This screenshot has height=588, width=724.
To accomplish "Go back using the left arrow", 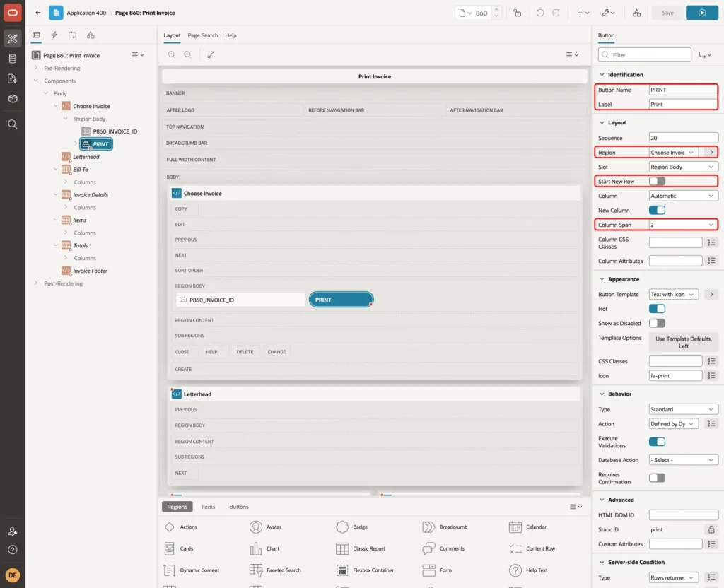I will pyautogui.click(x=38, y=13).
